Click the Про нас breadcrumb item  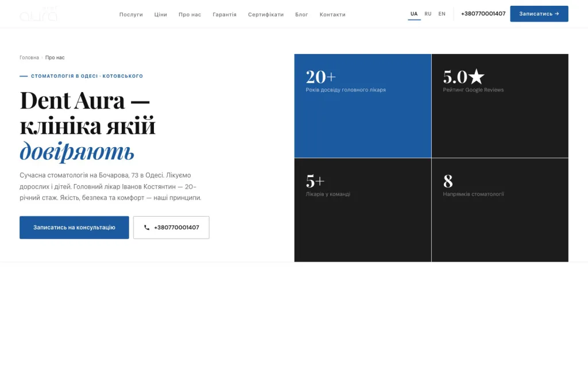point(55,57)
